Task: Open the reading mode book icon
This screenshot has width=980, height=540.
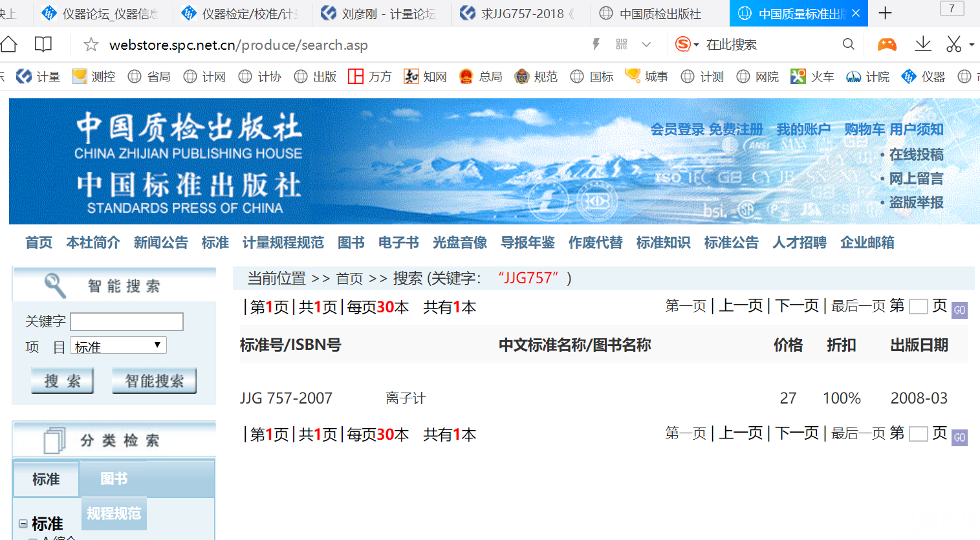Action: pyautogui.click(x=43, y=44)
